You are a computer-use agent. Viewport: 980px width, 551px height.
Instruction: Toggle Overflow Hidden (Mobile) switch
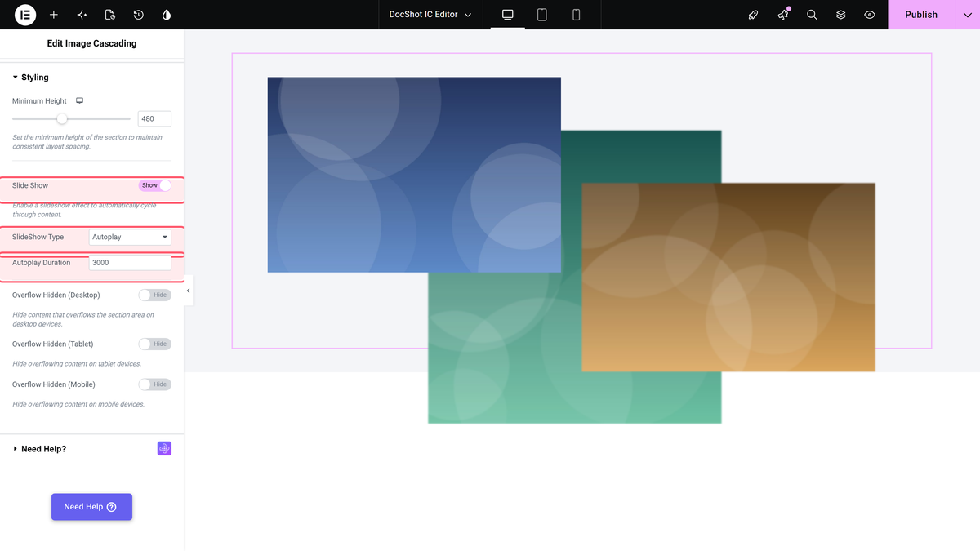[155, 384]
